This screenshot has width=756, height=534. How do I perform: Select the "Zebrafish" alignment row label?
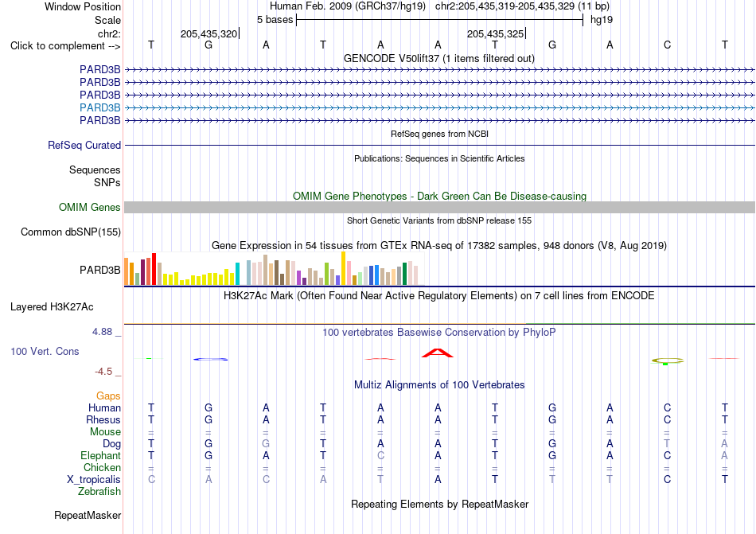(x=99, y=492)
